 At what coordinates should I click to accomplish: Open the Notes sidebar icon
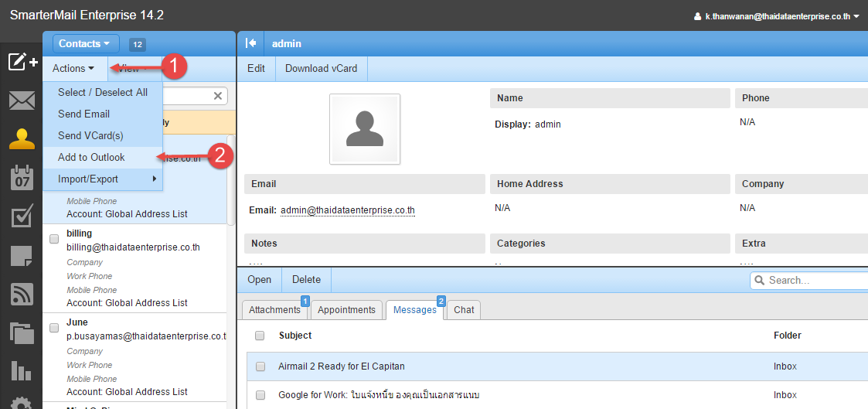[x=22, y=256]
